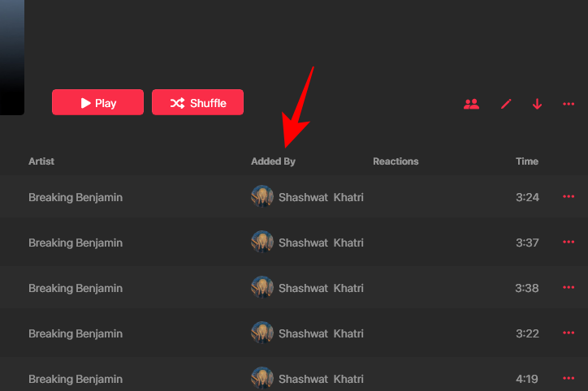
Task: Click Shashwat Khatri avatar in first row
Action: [x=262, y=197]
